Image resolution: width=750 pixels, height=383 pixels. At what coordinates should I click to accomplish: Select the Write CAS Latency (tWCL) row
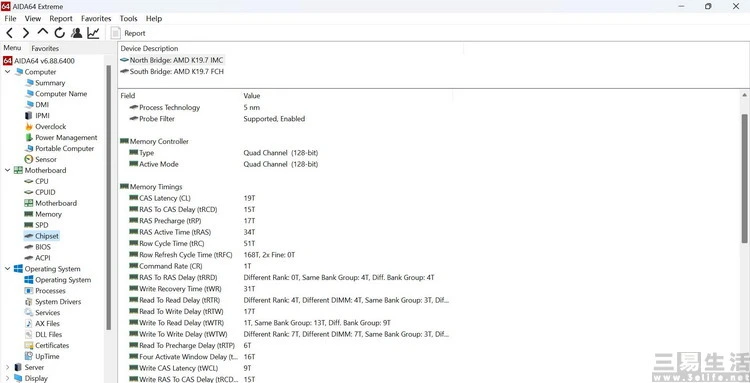[x=190, y=368]
